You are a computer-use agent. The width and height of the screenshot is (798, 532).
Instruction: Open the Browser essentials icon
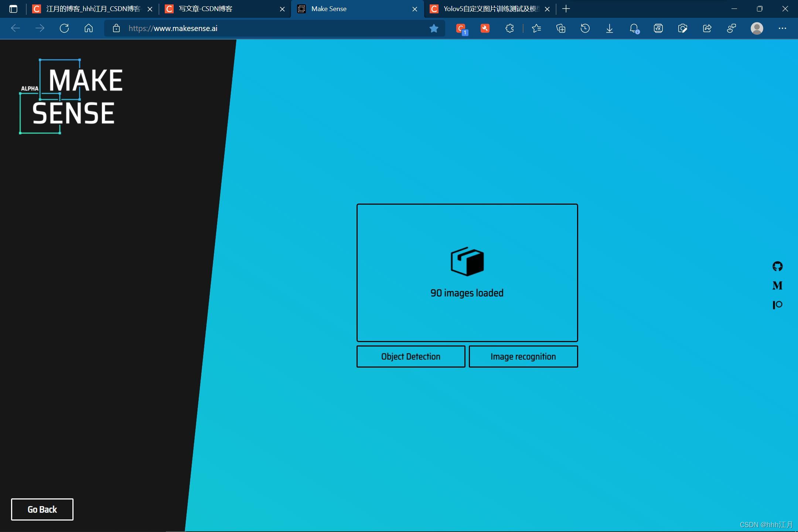[683, 28]
